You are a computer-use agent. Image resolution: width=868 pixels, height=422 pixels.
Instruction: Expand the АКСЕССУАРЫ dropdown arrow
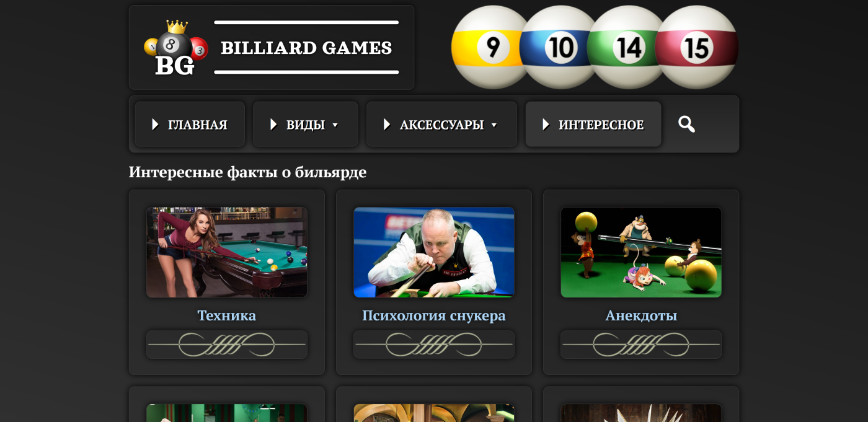[494, 125]
